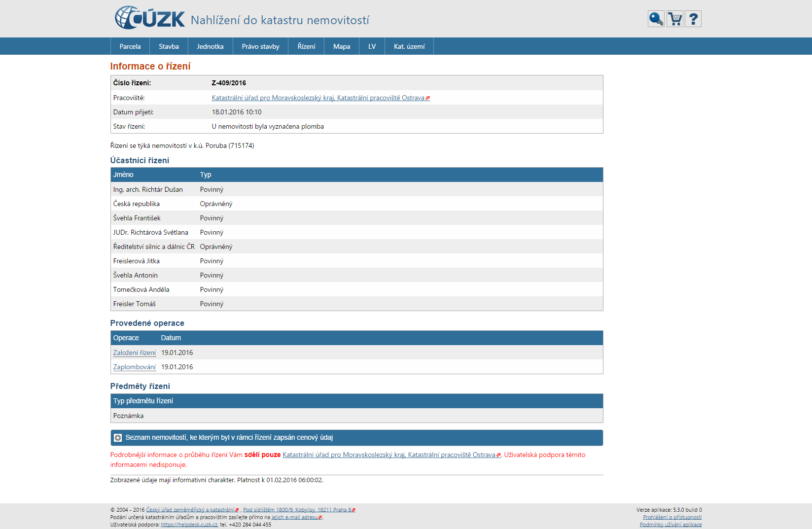Open the Mapa tab

342,46
